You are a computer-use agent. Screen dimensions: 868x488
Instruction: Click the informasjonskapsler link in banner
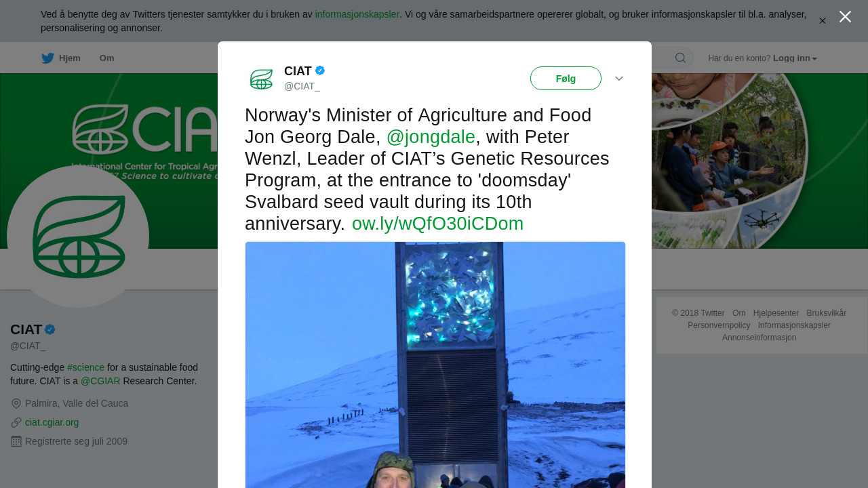(357, 14)
